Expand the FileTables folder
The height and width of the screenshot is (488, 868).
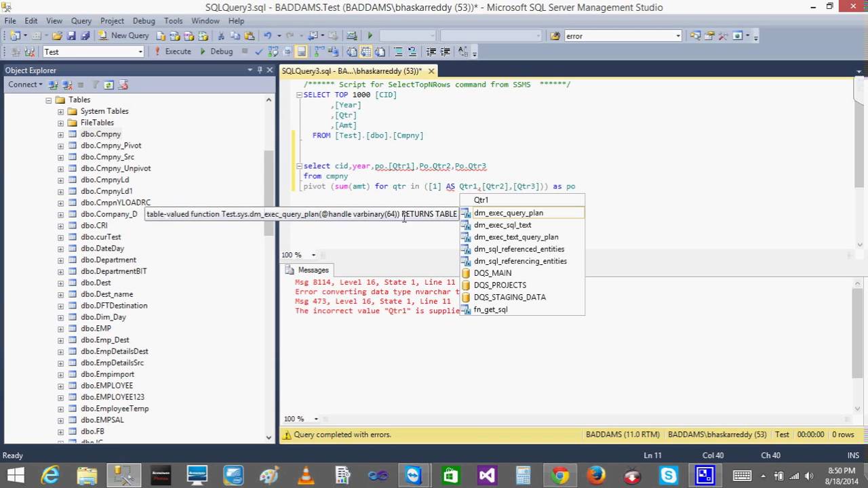click(60, 123)
